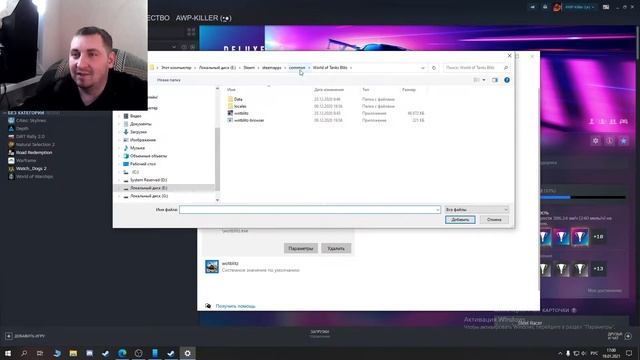Select World of Warships in Steam library
Screen dimensions: 640x360
click(x=34, y=177)
